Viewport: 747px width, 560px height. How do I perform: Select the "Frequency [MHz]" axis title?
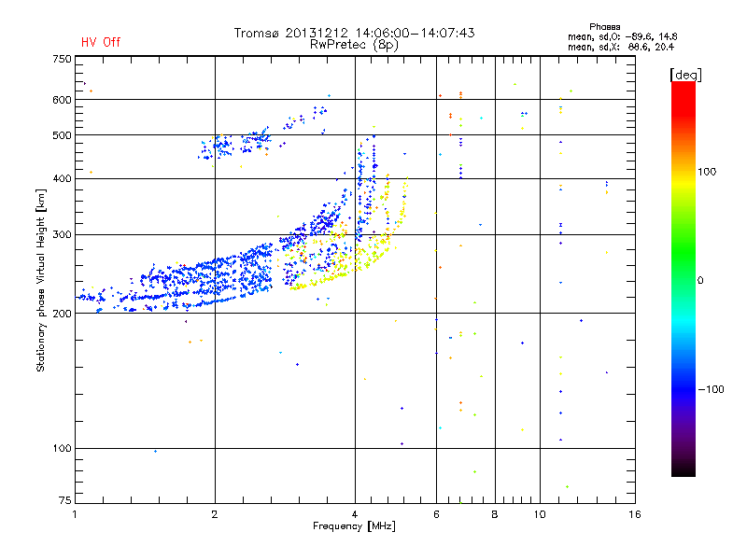(354, 526)
